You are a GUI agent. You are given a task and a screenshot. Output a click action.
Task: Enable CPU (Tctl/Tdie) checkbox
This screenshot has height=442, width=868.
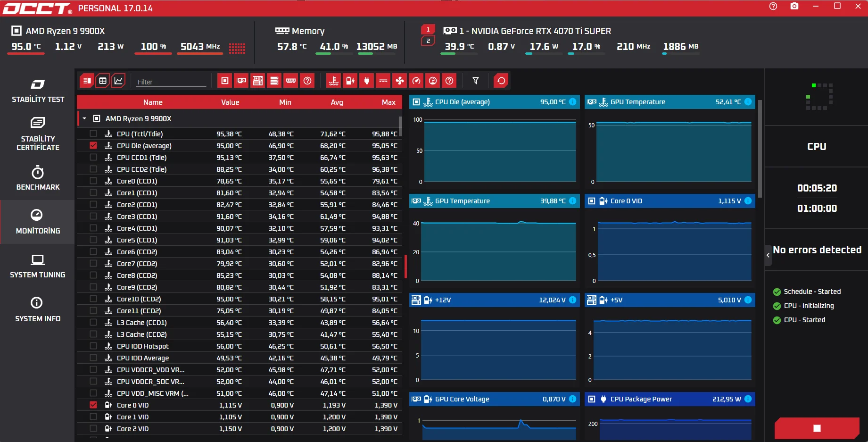(x=93, y=134)
